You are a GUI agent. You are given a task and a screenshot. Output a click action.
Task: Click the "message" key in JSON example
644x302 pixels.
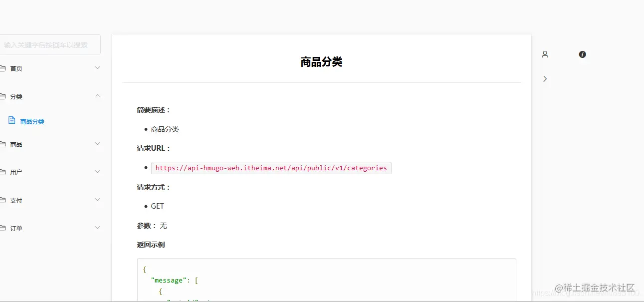click(169, 281)
